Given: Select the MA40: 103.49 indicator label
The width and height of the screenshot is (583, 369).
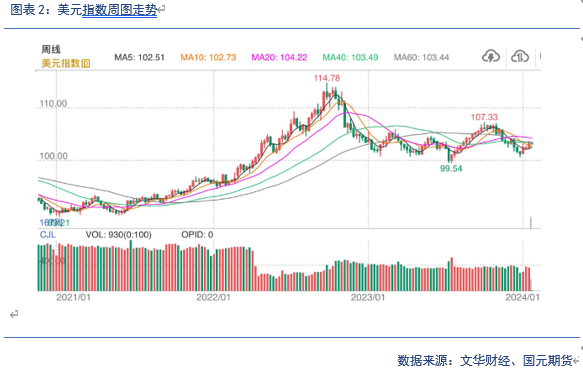Looking at the screenshot, I should point(350,57).
